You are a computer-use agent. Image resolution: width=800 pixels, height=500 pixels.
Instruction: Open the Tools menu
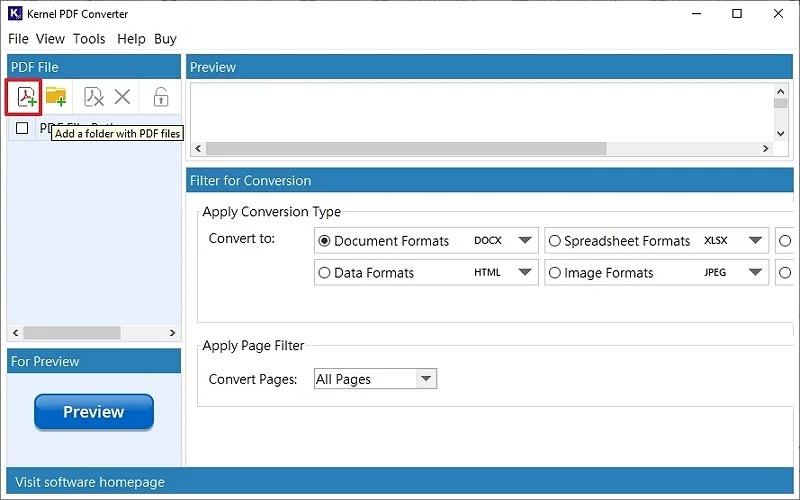[x=89, y=39]
